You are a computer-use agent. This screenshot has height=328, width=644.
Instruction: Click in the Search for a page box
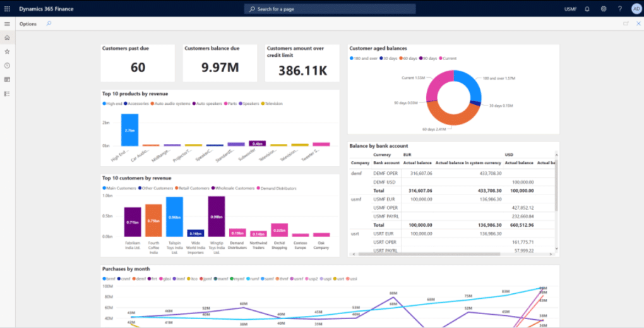(x=330, y=9)
